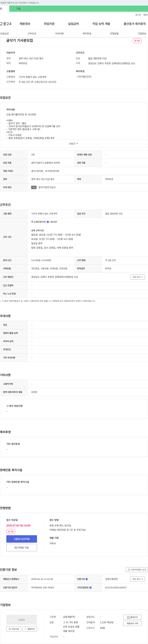The image size is (148, 644).
Task: Click registration time 2025.06.16 11:42:26
Action: [x=42, y=579]
